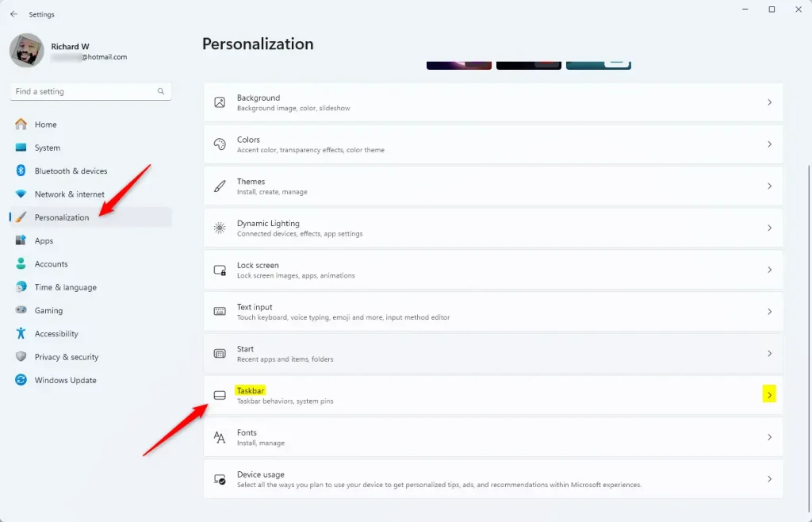Click the Device usage icon
812x522 pixels.
(x=220, y=479)
